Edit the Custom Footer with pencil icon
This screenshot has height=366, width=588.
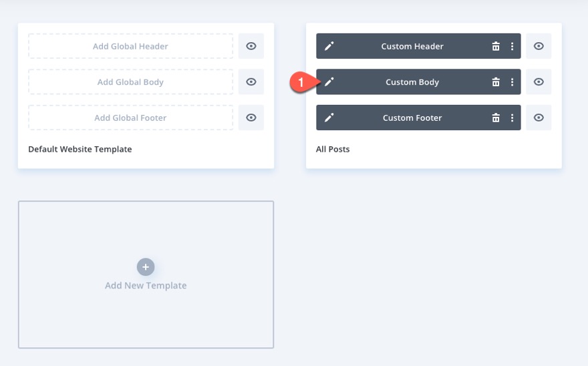click(x=329, y=118)
